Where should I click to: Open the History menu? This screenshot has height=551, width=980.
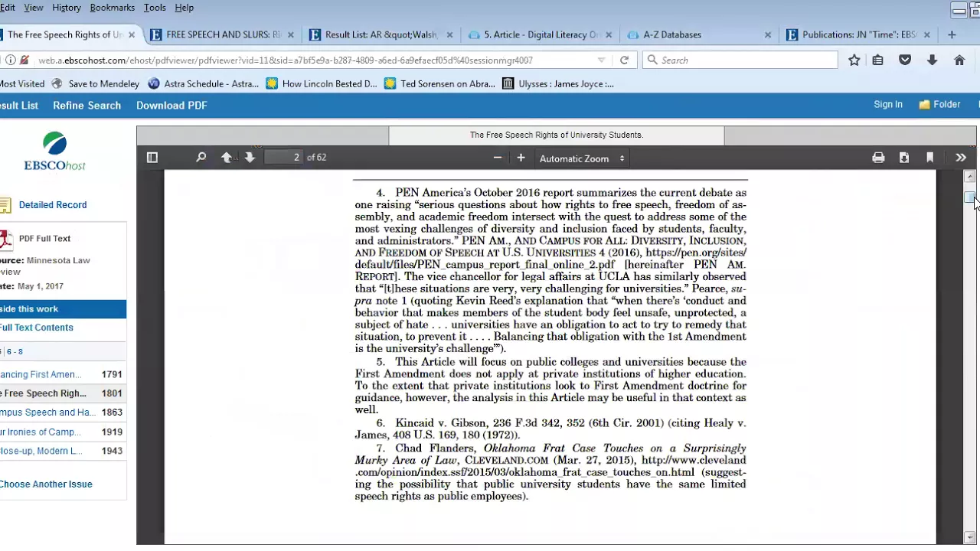(x=67, y=8)
